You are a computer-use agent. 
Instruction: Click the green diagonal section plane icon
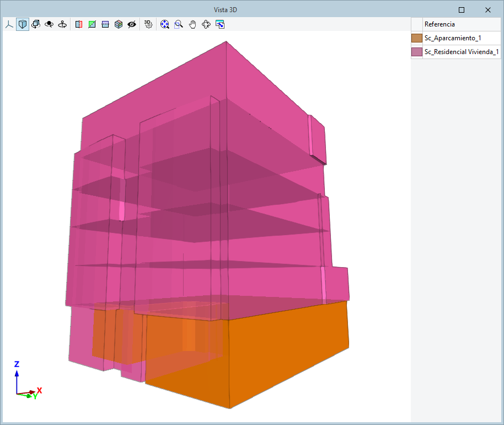92,24
